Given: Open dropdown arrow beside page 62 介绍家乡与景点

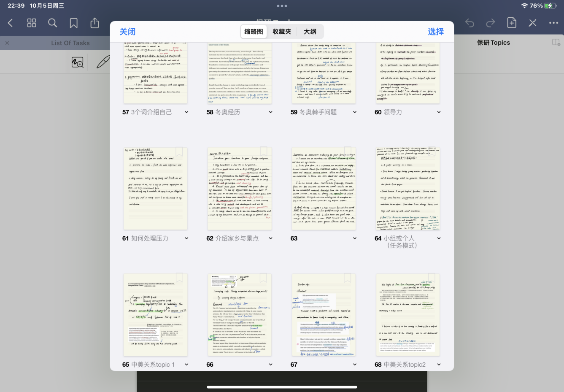Looking at the screenshot, I should (x=270, y=238).
